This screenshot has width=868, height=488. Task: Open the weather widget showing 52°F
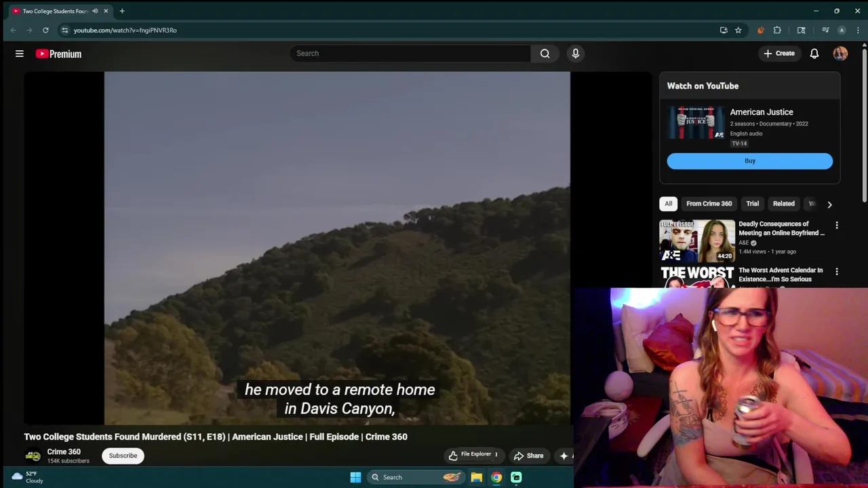(27, 477)
